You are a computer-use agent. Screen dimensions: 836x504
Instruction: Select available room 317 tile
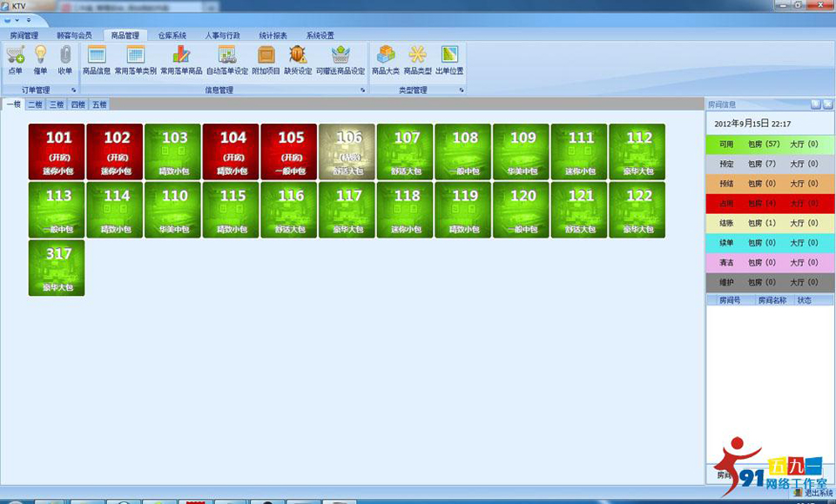tap(57, 268)
